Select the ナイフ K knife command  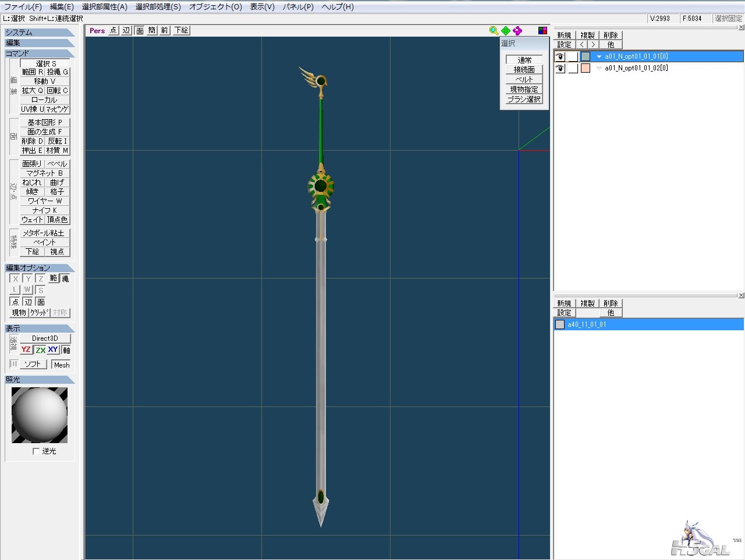tap(45, 210)
